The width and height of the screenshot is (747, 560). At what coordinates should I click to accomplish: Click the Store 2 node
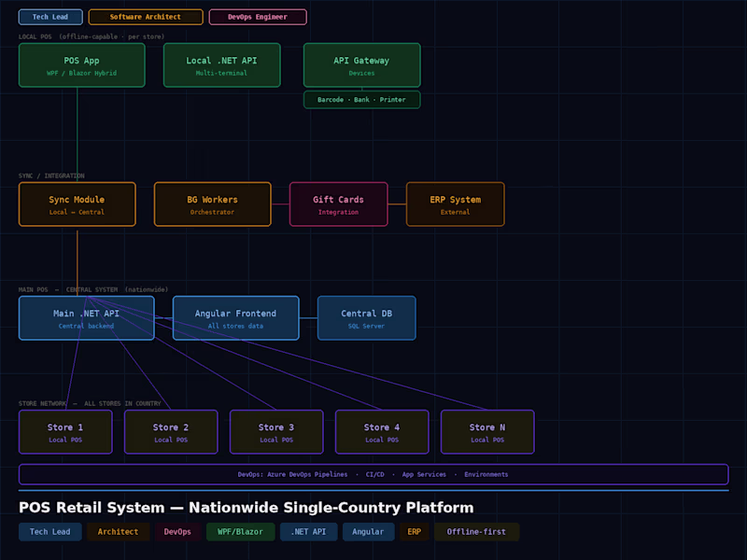[x=171, y=432]
